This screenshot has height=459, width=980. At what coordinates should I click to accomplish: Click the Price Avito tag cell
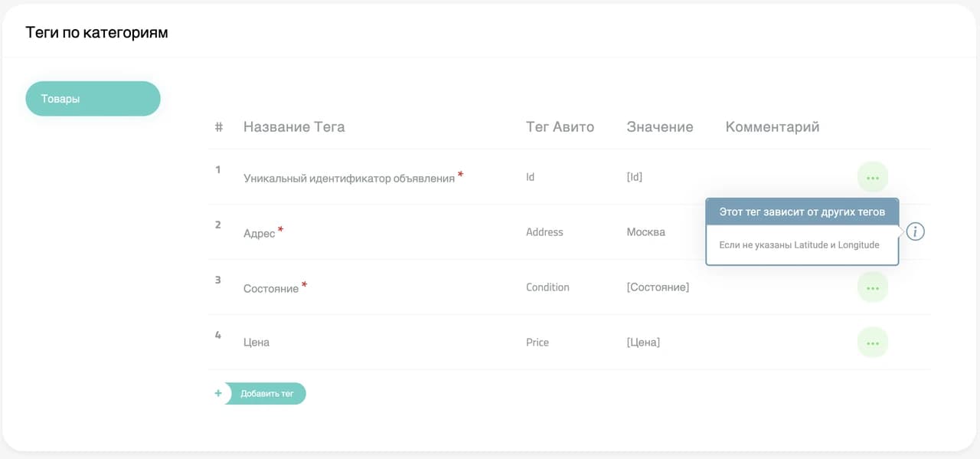(537, 343)
